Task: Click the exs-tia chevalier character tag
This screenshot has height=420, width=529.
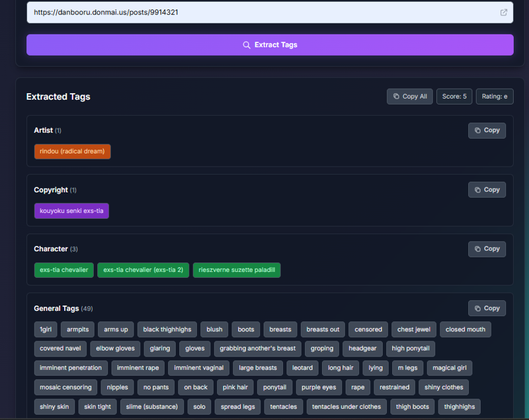Action: tap(63, 270)
